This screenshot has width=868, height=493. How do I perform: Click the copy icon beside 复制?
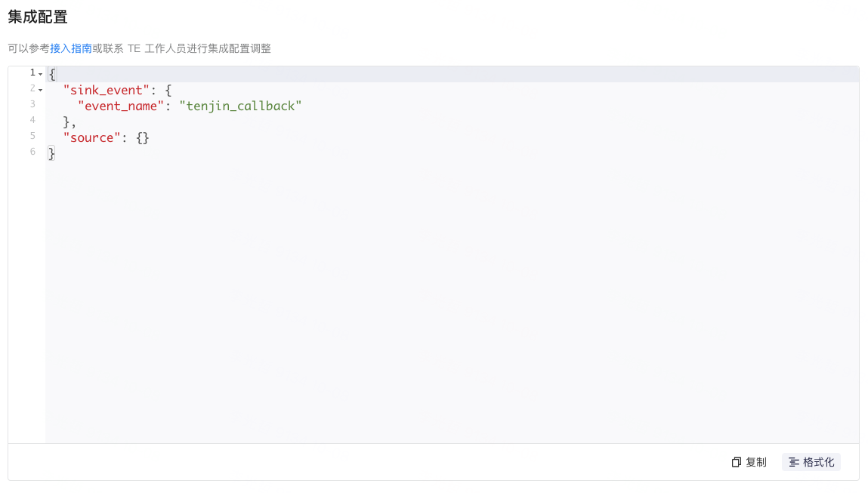pyautogui.click(x=737, y=462)
